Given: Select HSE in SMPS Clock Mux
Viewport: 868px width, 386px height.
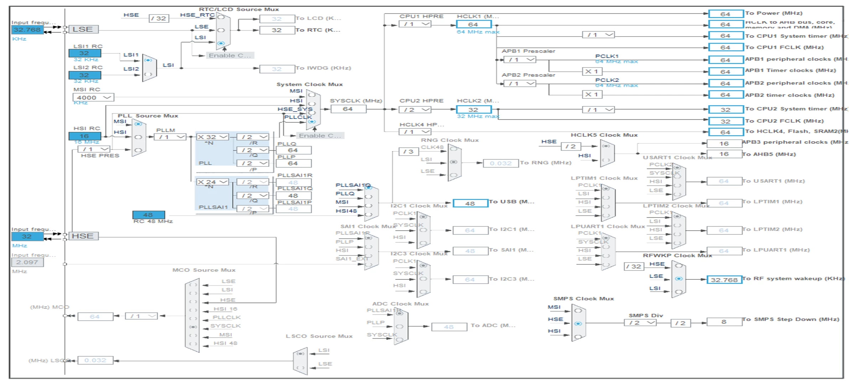Looking at the screenshot, I should click(578, 324).
